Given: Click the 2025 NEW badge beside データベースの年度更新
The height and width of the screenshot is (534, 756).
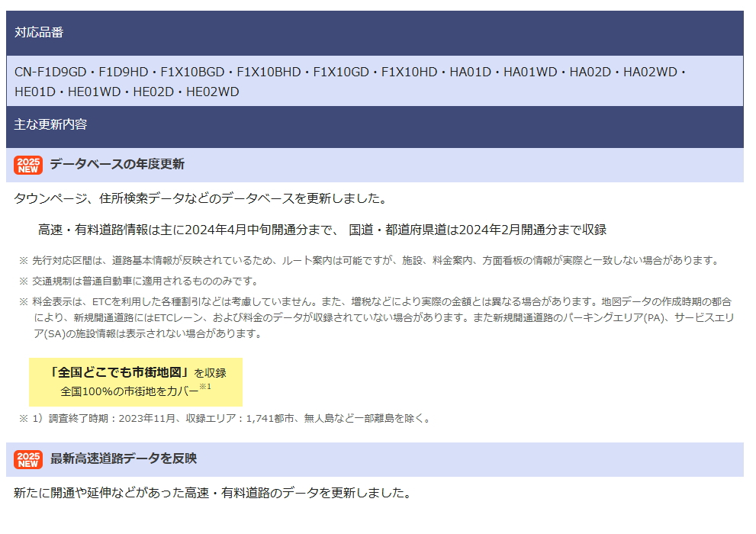Looking at the screenshot, I should click(27, 163).
